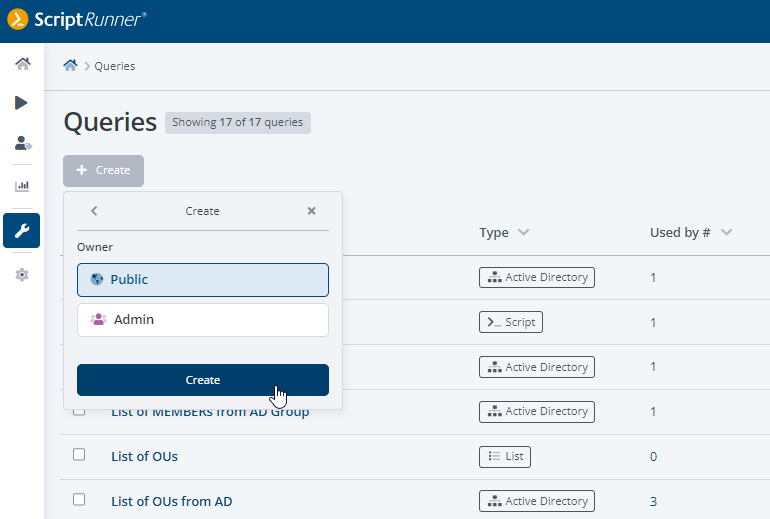Viewport: 770px width, 519px height.
Task: Open the List of OUs from AD query
Action: 171,501
